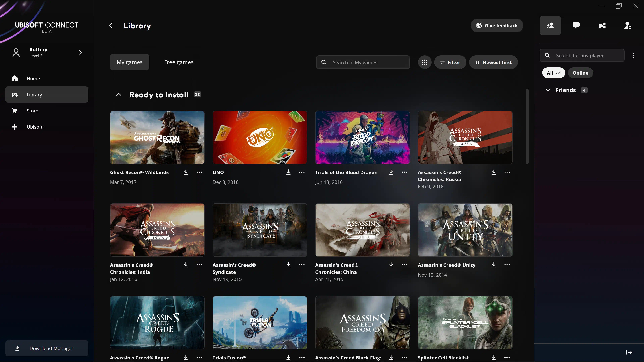Open the chat messages panel icon
The height and width of the screenshot is (362, 644).
point(576,25)
